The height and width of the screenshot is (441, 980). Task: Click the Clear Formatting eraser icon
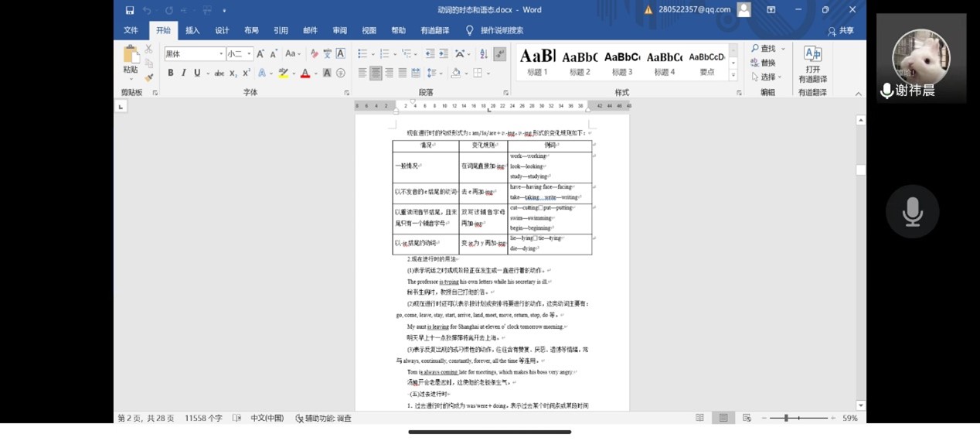point(314,53)
